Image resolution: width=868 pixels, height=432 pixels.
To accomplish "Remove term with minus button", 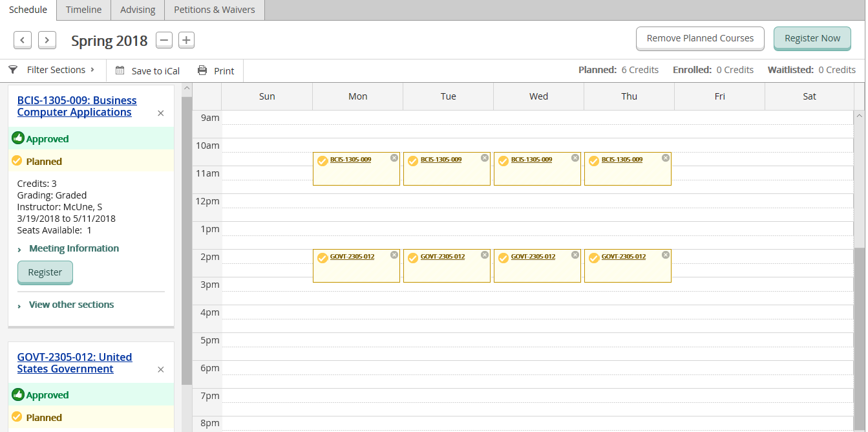I will pyautogui.click(x=164, y=40).
